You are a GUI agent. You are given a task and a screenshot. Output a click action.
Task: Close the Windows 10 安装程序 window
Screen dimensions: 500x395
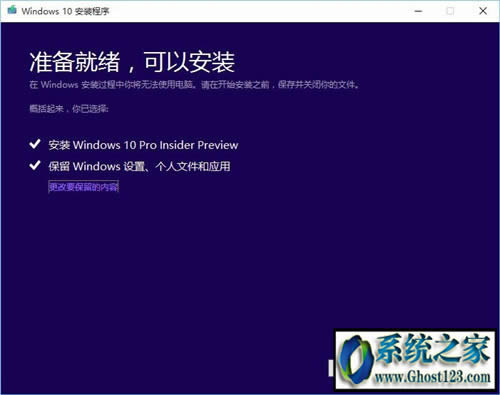483,11
